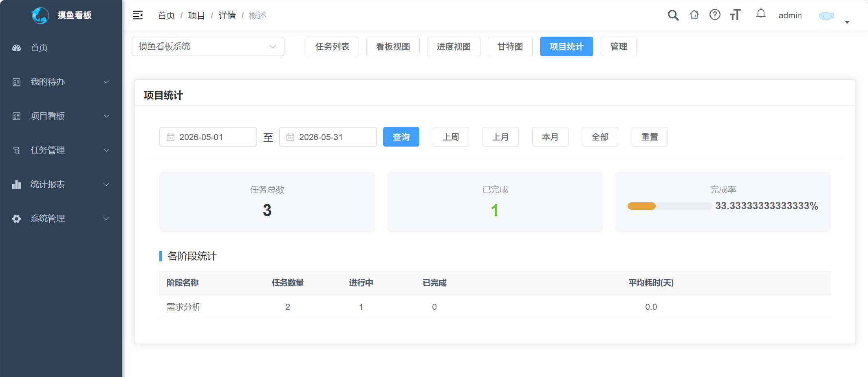This screenshot has width=868, height=377.
Task: Focus the 2026-05-31 end date field
Action: (328, 137)
